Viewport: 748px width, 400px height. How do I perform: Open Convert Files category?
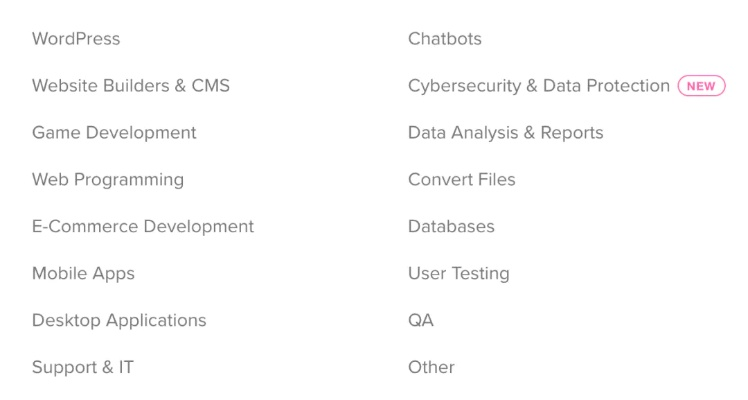pos(462,180)
